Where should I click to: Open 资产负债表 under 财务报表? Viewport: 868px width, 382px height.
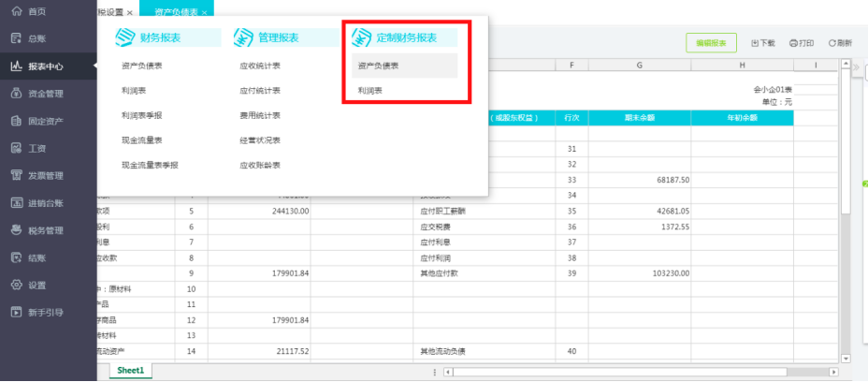(142, 66)
